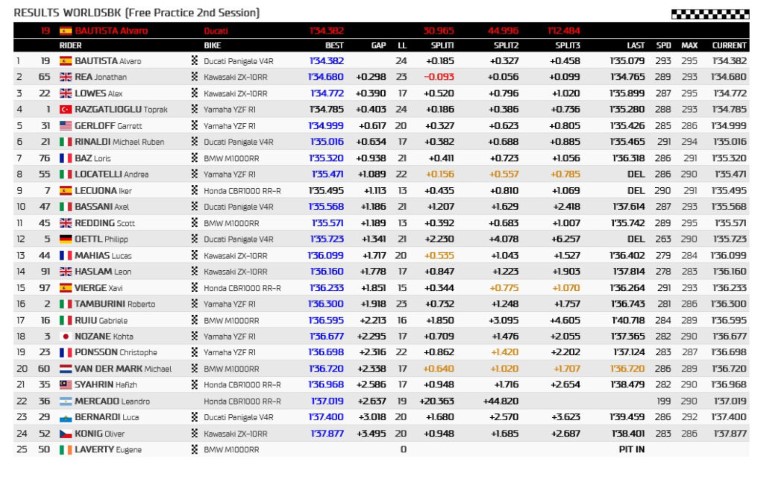Click the Spanish flag next to BAUTISTA in row 1
764x480 pixels.
tap(65, 61)
